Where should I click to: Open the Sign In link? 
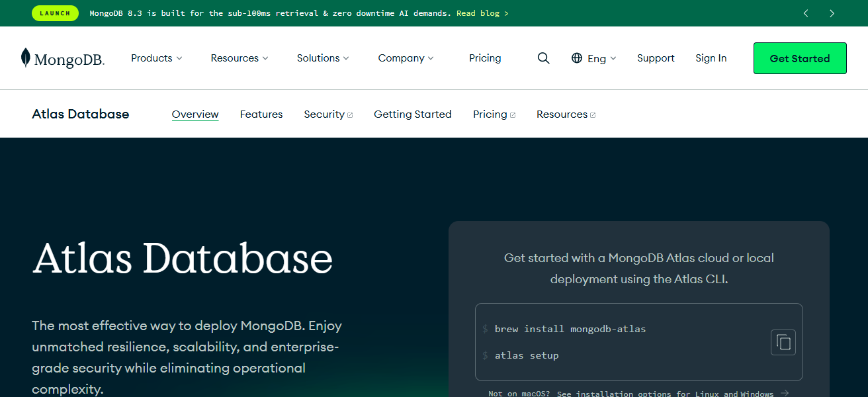pyautogui.click(x=711, y=58)
